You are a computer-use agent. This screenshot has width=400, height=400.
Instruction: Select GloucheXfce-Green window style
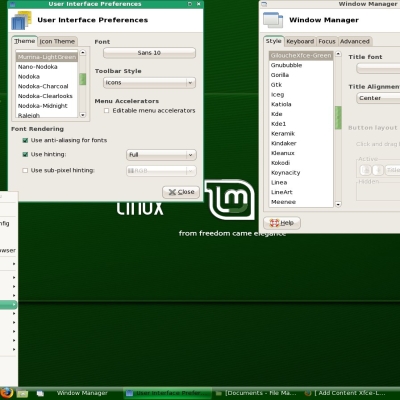301,55
